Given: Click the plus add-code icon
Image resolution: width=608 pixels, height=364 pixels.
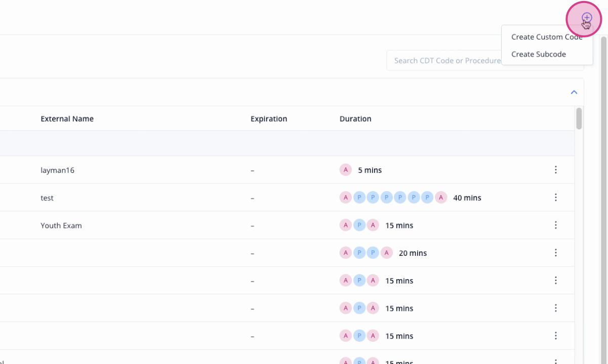Looking at the screenshot, I should 586,18.
